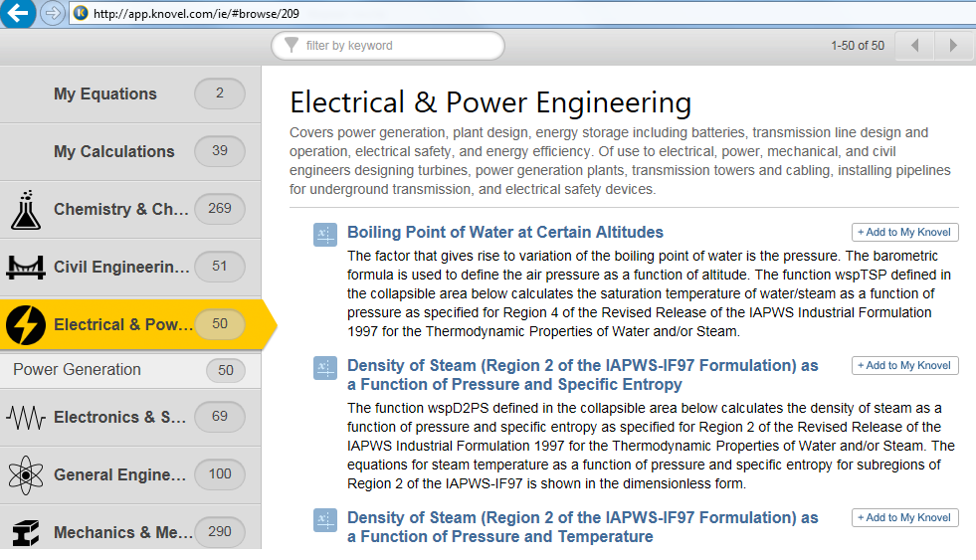Open Power Generation subcategory
This screenshot has width=976, height=560.
click(x=130, y=370)
